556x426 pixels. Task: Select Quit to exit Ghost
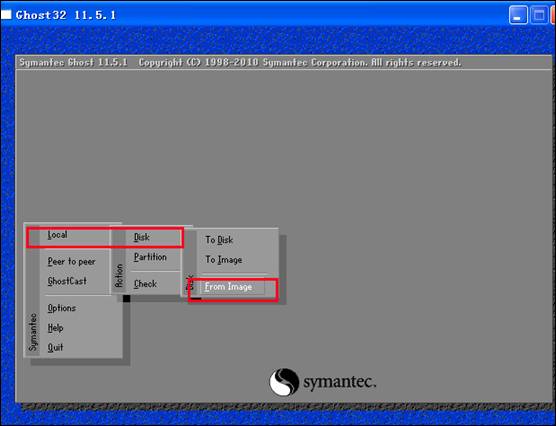click(x=56, y=347)
